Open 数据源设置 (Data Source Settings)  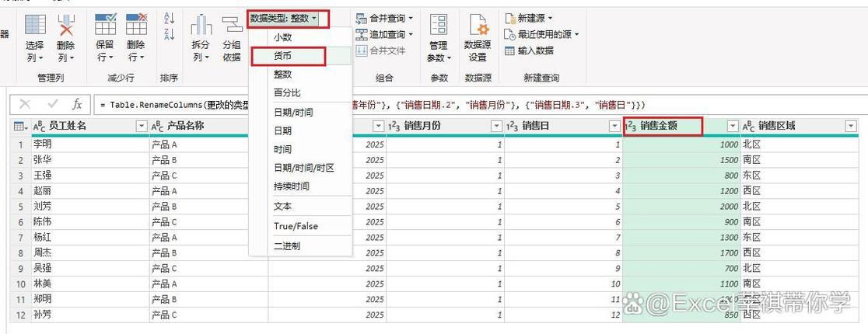tap(478, 39)
